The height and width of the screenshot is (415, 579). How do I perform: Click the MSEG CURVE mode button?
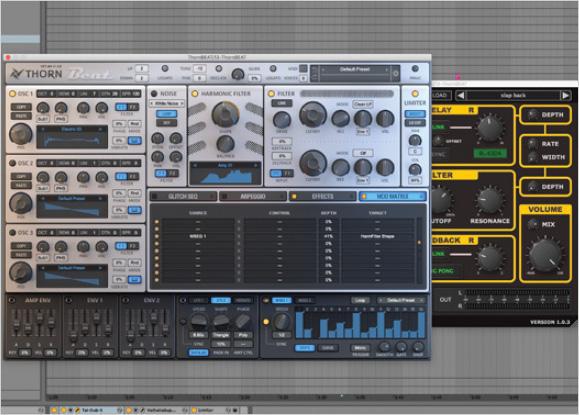(327, 348)
